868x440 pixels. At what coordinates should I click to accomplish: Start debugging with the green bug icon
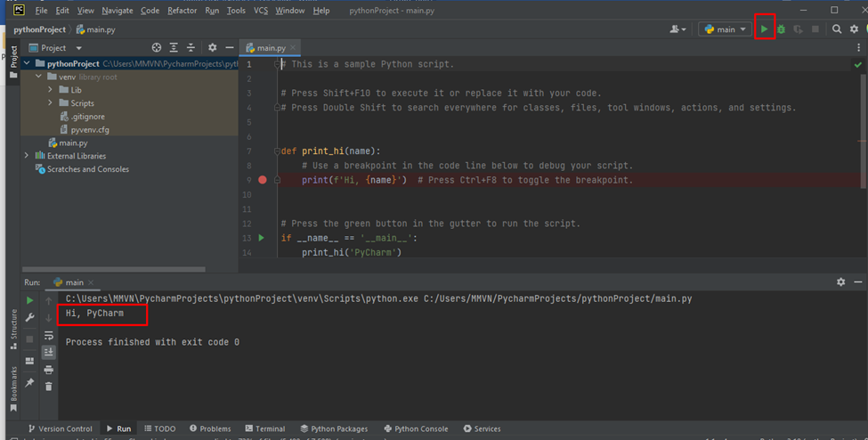781,29
